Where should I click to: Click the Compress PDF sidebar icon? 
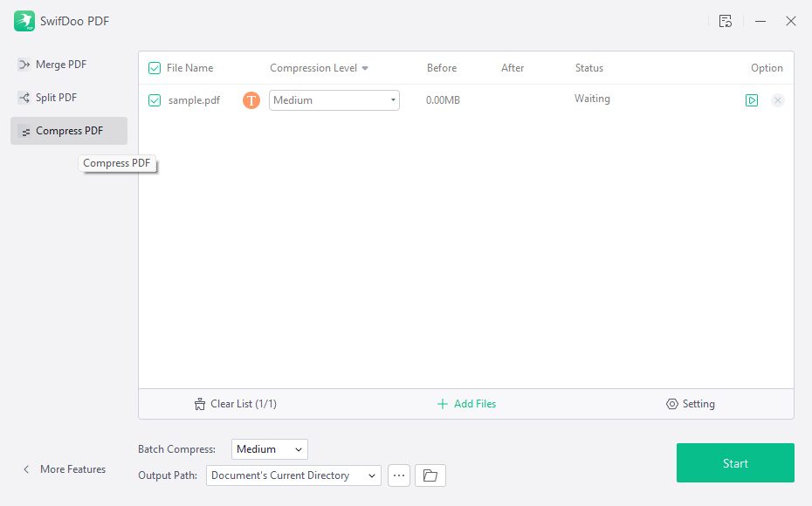24,132
